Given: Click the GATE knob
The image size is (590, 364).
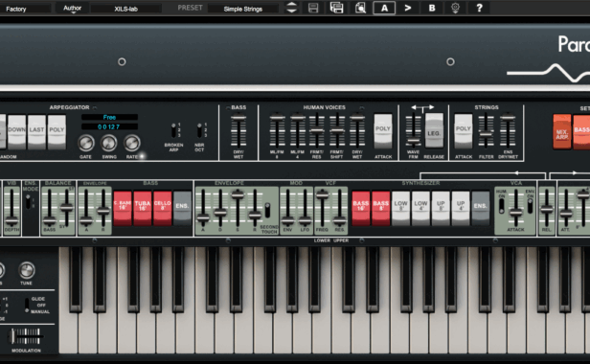Looking at the screenshot, I should click(86, 143).
